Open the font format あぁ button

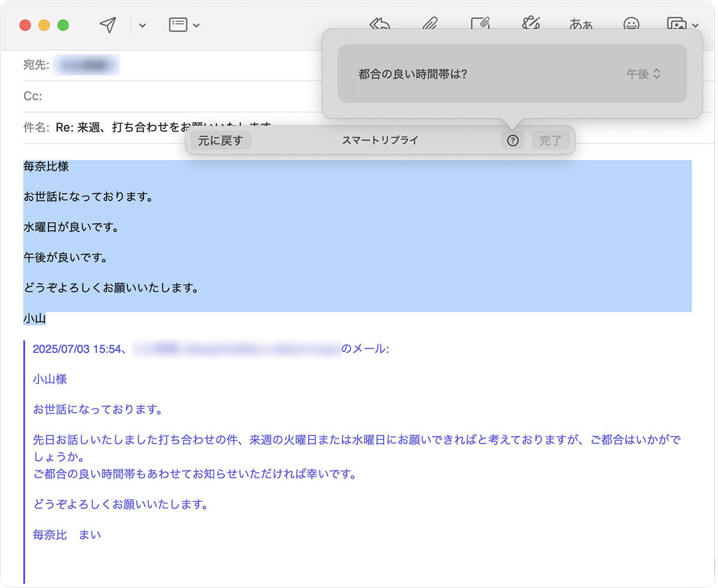pos(580,25)
